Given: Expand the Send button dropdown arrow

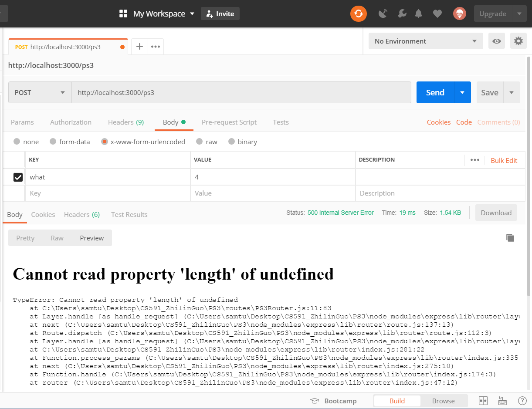Looking at the screenshot, I should pyautogui.click(x=463, y=92).
